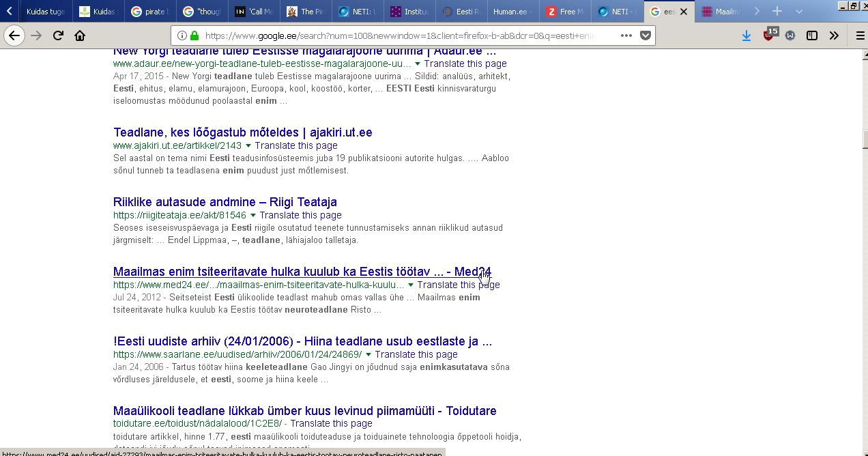Translate the toidutare.ee result page
Screen dimensions: 868x456
coord(332,424)
